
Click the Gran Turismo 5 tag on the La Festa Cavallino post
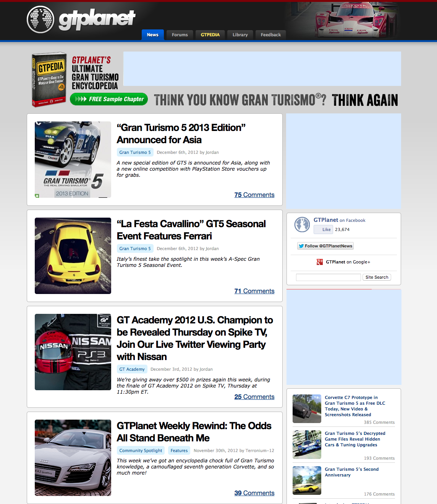click(x=135, y=249)
